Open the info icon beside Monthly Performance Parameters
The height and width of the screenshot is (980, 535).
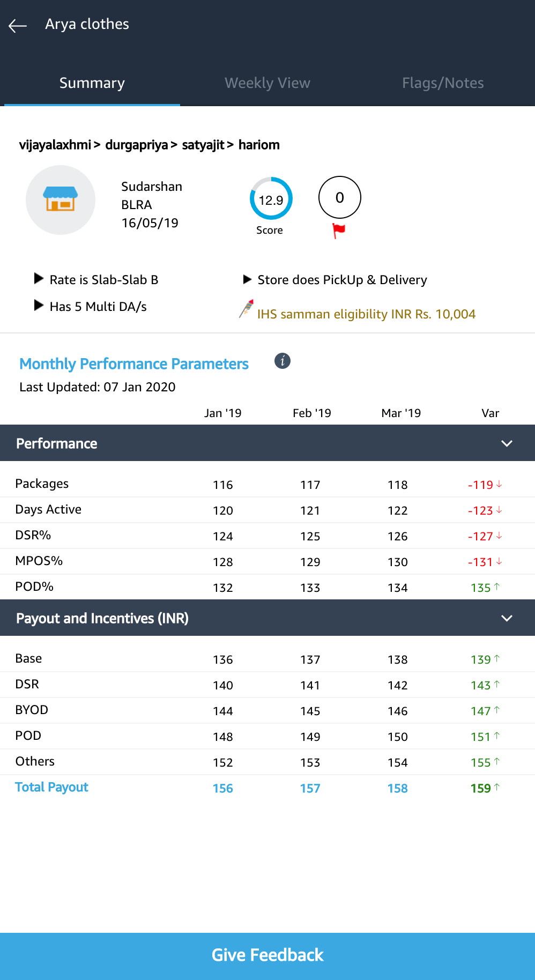[283, 361]
